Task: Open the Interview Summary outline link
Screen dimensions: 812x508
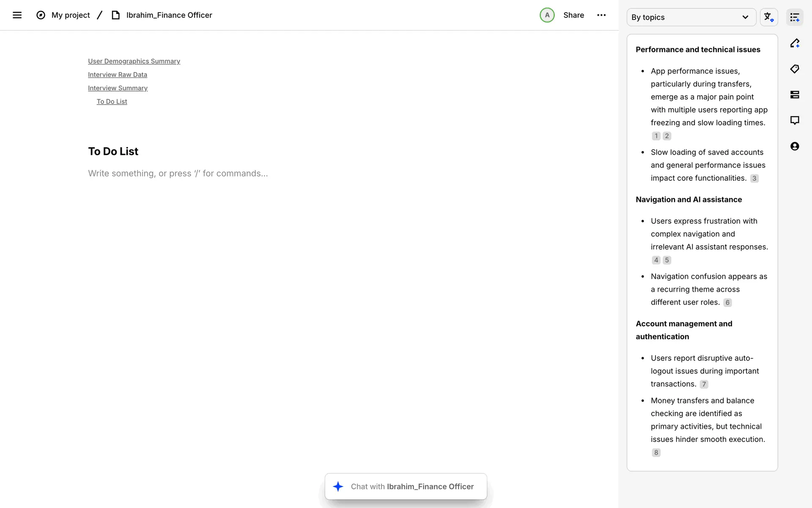Action: click(x=118, y=88)
